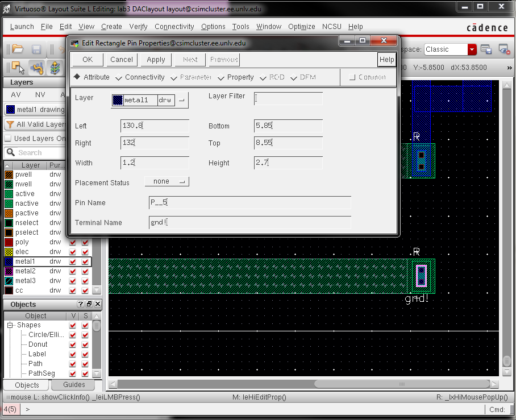Click the All Valid Layers filter icon
The height and width of the screenshot is (420, 516).
tap(10, 124)
